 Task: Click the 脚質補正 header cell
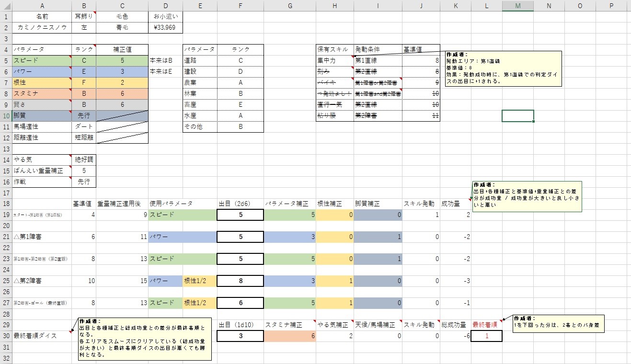coord(378,204)
